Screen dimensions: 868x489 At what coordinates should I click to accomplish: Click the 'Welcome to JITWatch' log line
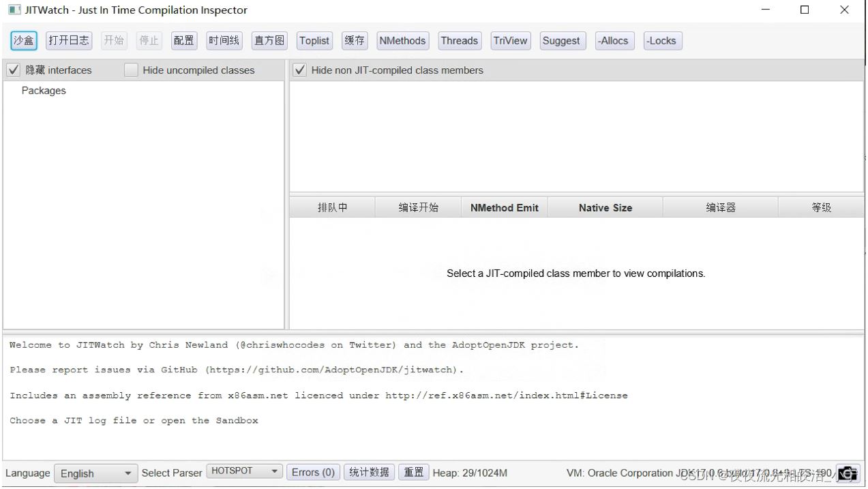(x=294, y=345)
